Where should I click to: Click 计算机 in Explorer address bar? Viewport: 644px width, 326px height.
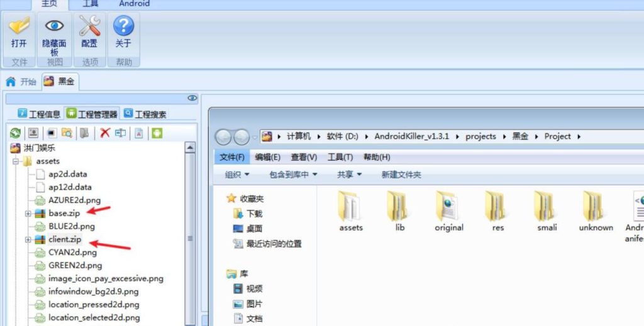299,136
